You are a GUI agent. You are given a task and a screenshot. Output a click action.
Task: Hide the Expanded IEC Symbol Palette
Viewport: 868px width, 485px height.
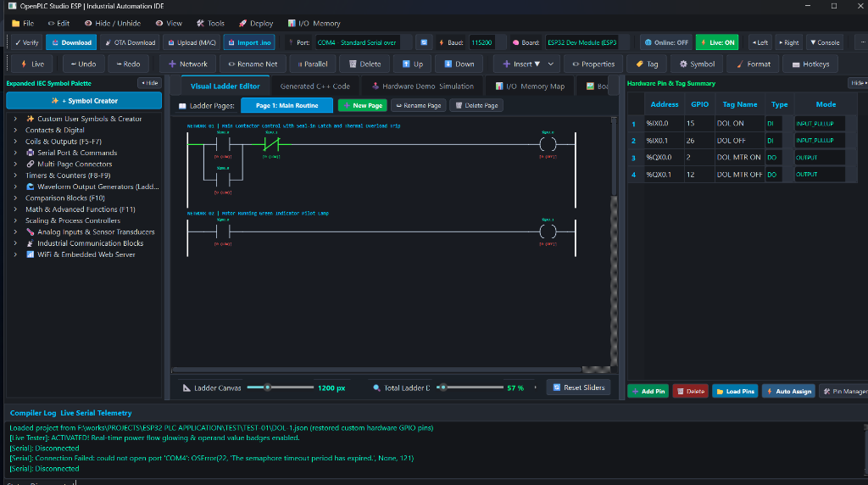click(149, 83)
